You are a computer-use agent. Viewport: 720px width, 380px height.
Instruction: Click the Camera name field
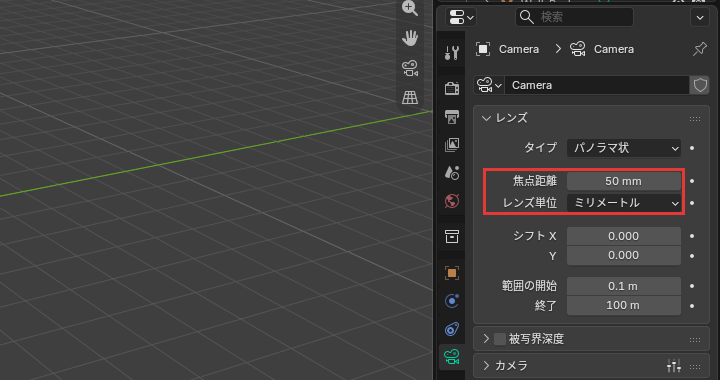tap(597, 85)
